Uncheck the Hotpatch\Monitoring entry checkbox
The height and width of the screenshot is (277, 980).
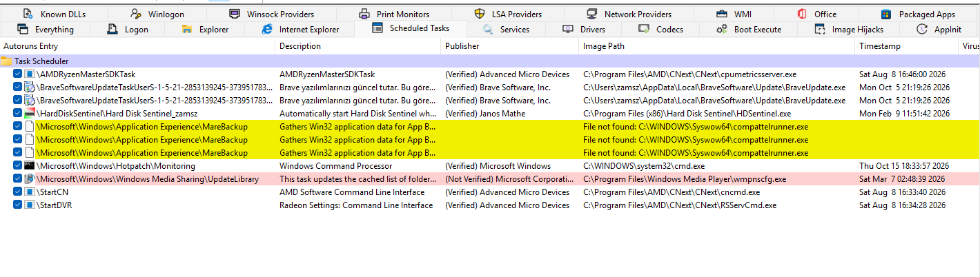17,166
